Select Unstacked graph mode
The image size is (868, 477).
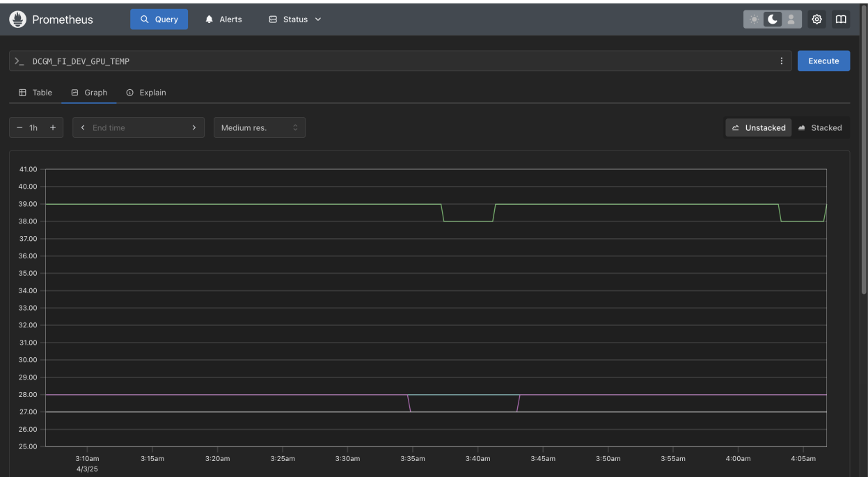[x=758, y=127]
